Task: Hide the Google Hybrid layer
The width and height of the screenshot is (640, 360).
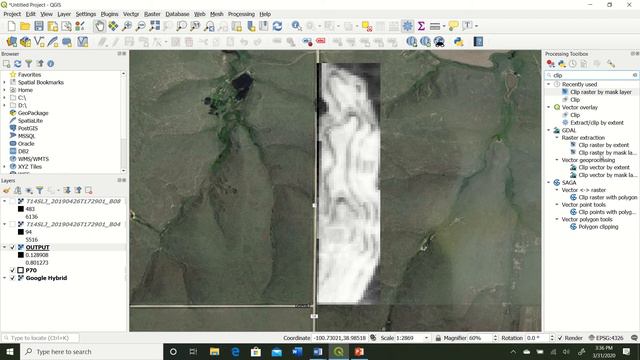Action: click(13, 278)
